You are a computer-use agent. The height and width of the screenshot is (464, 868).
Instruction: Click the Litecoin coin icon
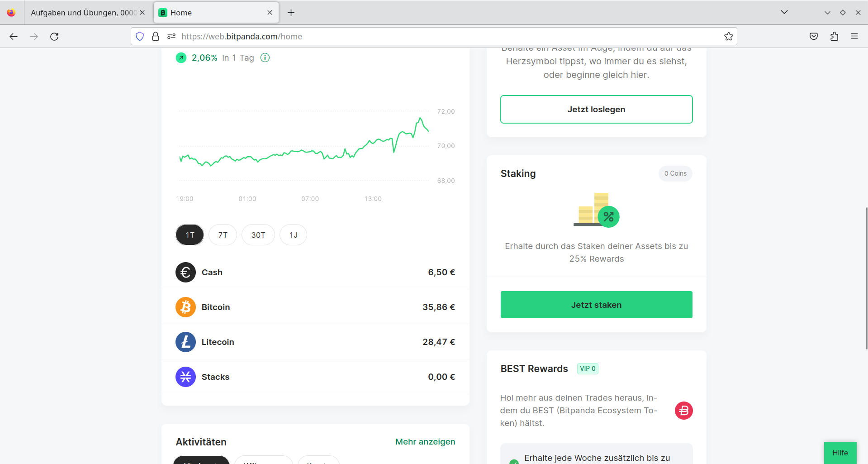click(x=185, y=342)
